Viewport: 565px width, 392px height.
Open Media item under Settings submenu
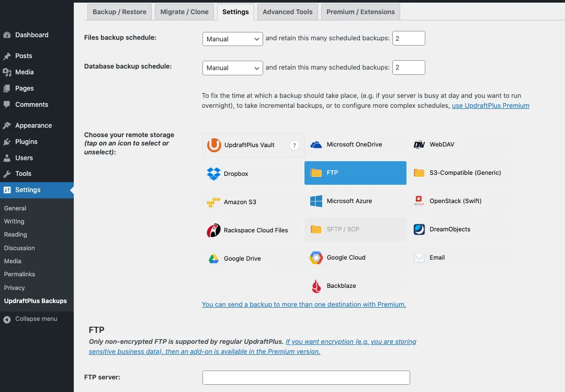[x=13, y=261]
